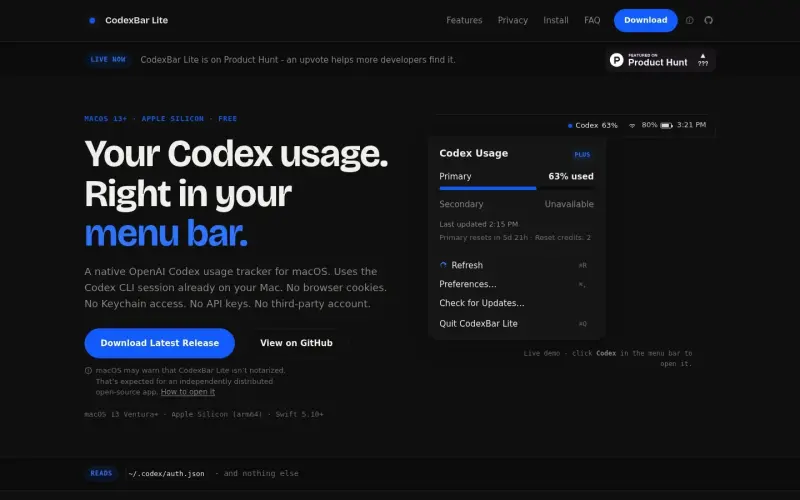Click the Primary usage progress bar
Screen dimensions: 800x500
(516, 188)
